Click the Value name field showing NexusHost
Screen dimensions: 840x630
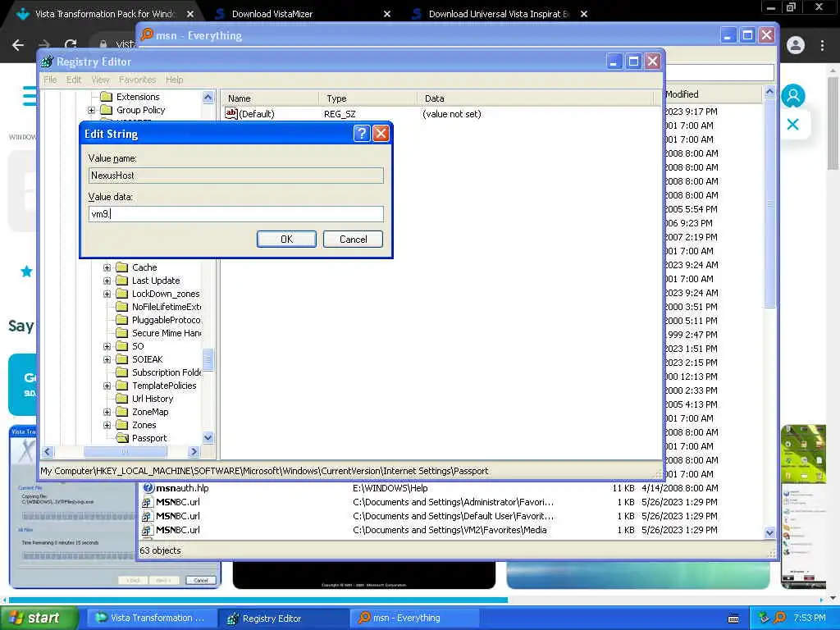point(235,176)
